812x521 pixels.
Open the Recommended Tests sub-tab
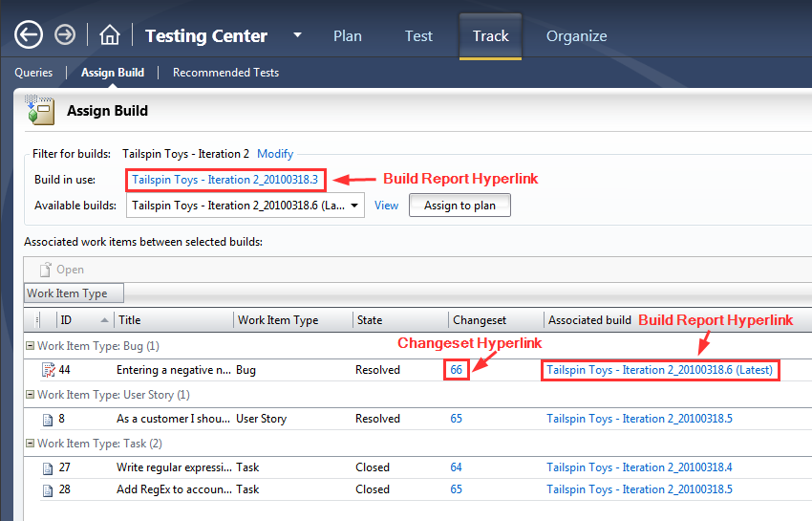point(225,73)
